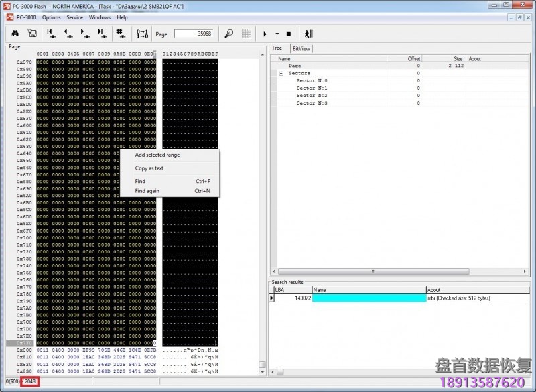Jump to the last page arrow
This screenshot has height=392, width=536.
point(103,34)
